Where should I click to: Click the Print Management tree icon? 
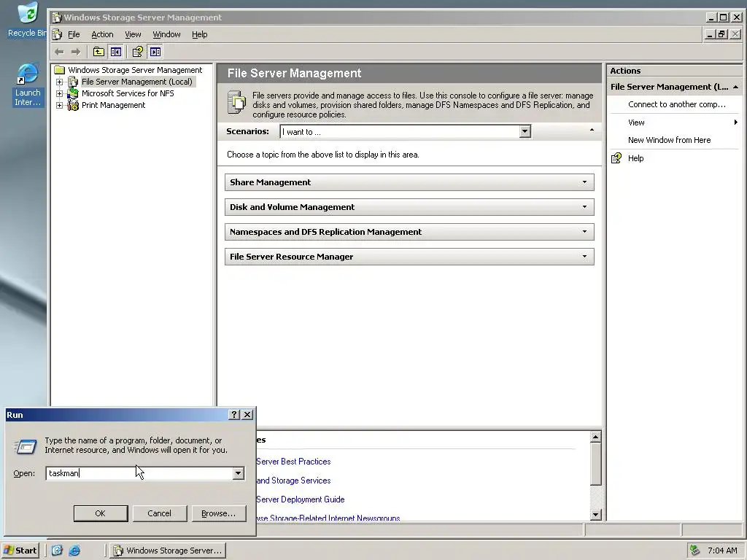tap(73, 105)
